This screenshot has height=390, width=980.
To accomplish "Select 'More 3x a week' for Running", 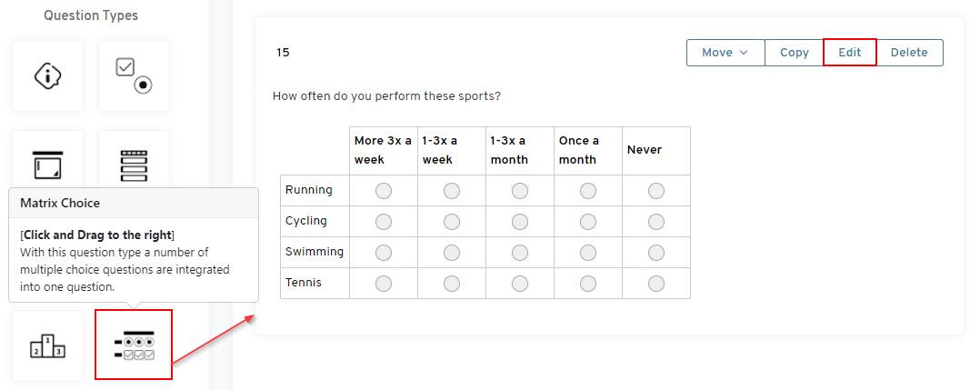I will 384,191.
